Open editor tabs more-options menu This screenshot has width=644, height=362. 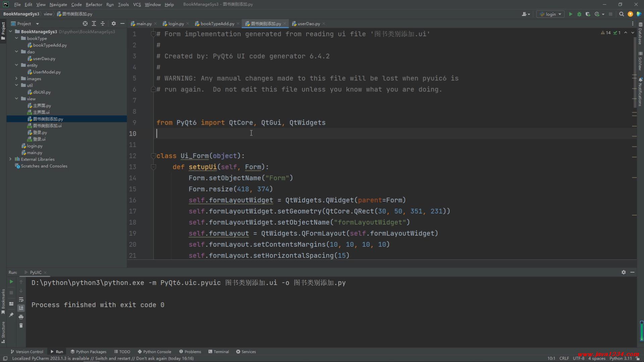(633, 24)
